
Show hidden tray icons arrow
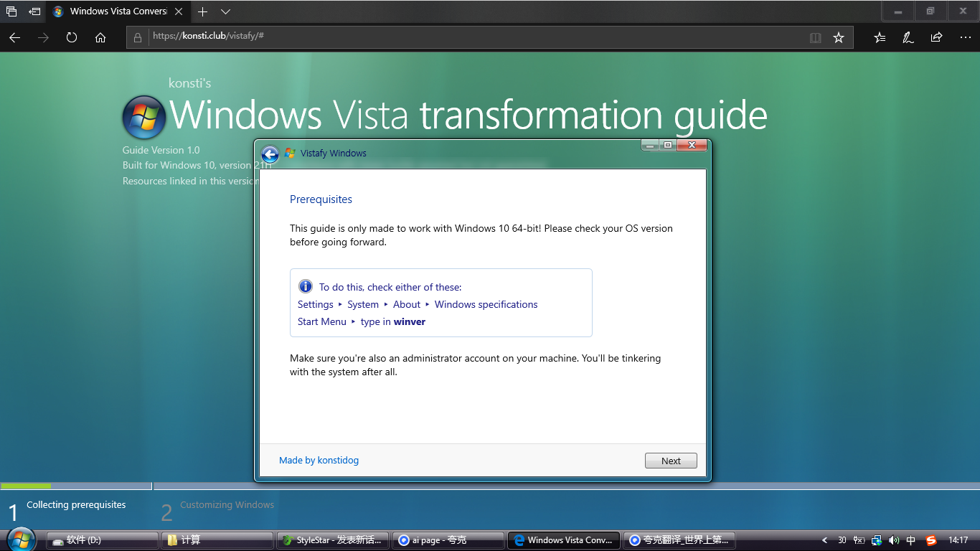824,540
